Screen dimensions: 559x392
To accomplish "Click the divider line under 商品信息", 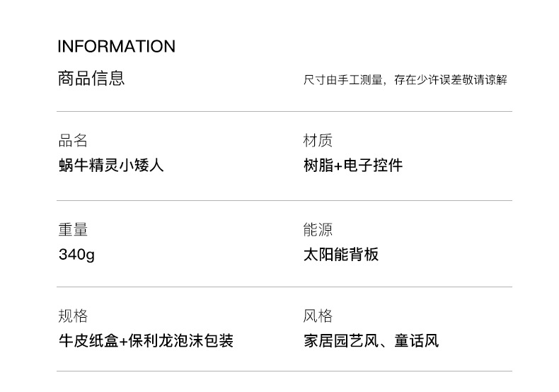I will coord(284,112).
